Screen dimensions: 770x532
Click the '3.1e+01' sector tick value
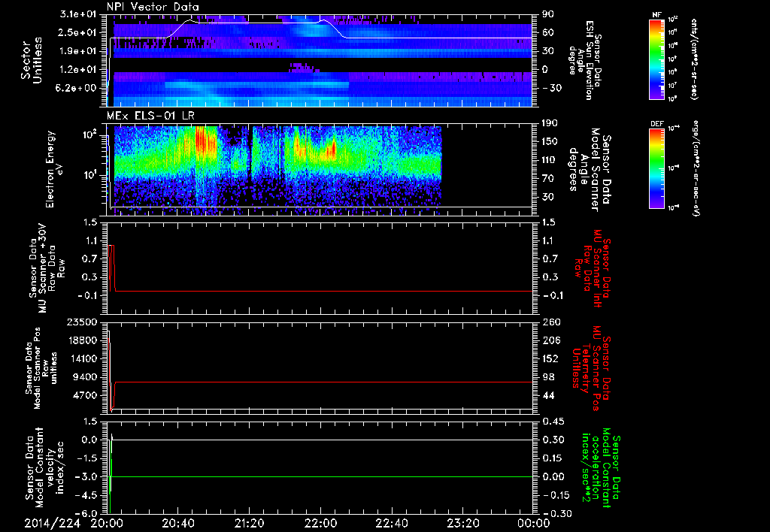tap(77, 14)
